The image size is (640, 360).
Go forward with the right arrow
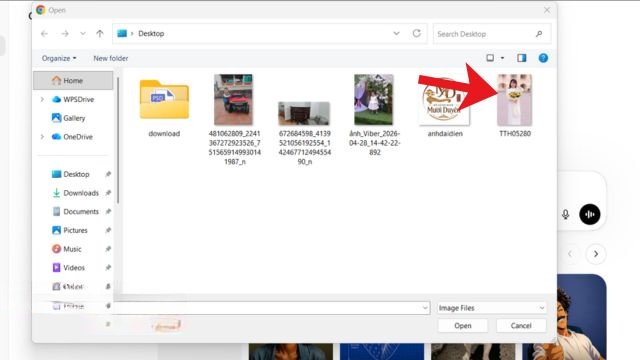pos(65,33)
